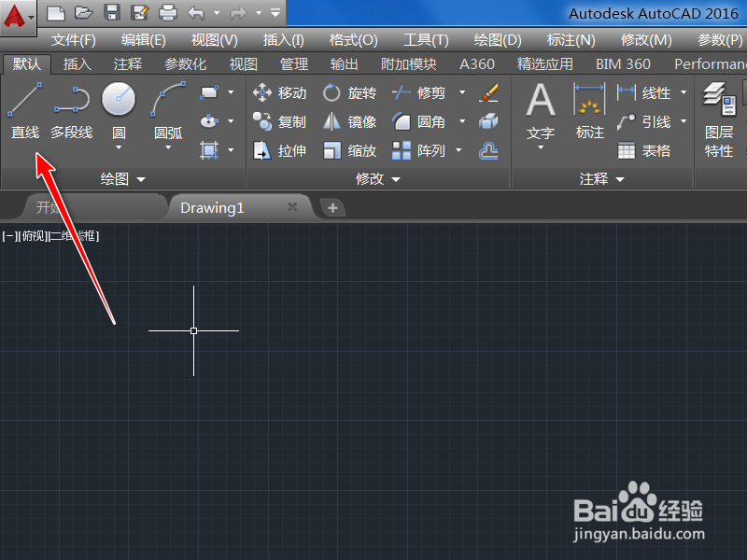Viewport: 747px width, 560px height.
Task: Select the Polyline (多段线) tool
Action: tap(72, 111)
